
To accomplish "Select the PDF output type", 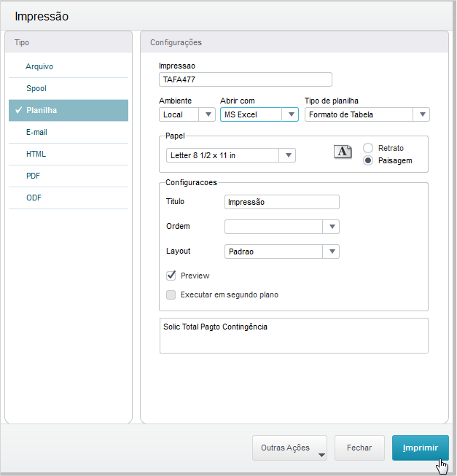I will point(34,176).
